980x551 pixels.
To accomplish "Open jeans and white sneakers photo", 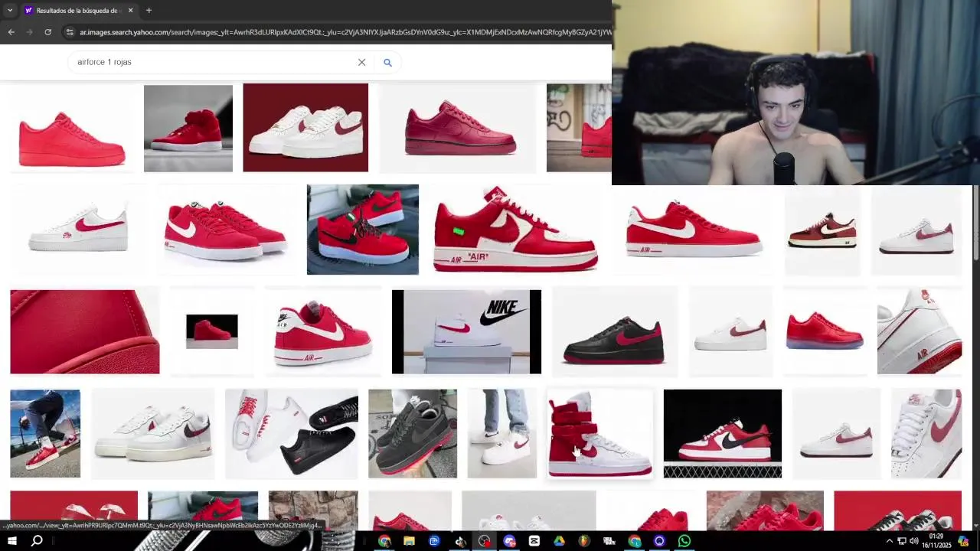I will [x=502, y=433].
